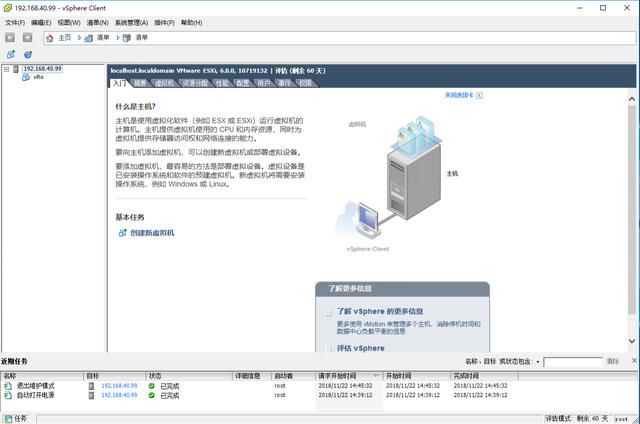The width and height of the screenshot is (640, 424).
Task: Select 192.168.40.99 host in the tree
Action: [x=42, y=69]
